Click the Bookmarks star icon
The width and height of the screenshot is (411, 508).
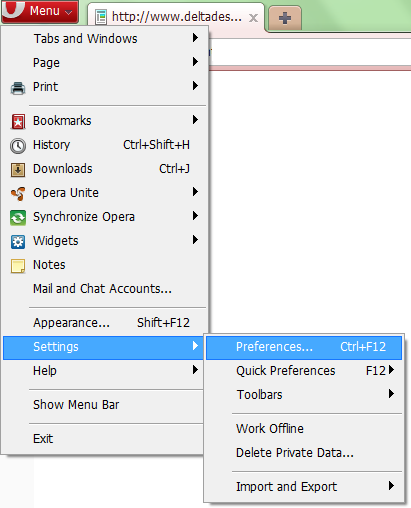pyautogui.click(x=18, y=121)
